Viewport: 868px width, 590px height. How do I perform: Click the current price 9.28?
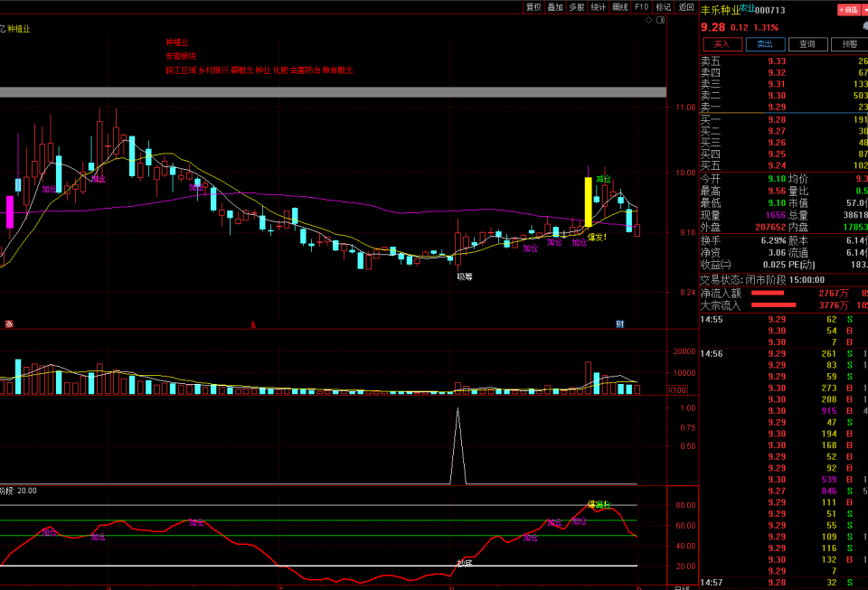coord(713,27)
